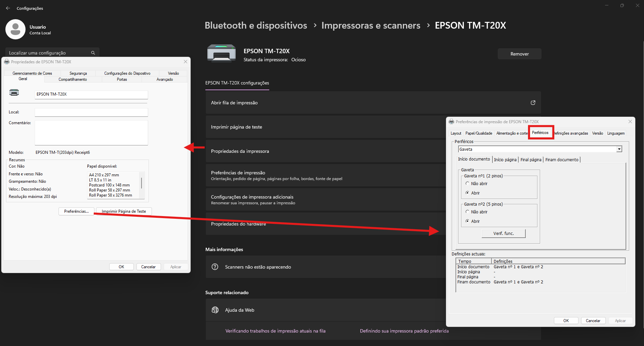This screenshot has height=346, width=644.
Task: Click the Usuario profile avatar
Action: point(15,29)
